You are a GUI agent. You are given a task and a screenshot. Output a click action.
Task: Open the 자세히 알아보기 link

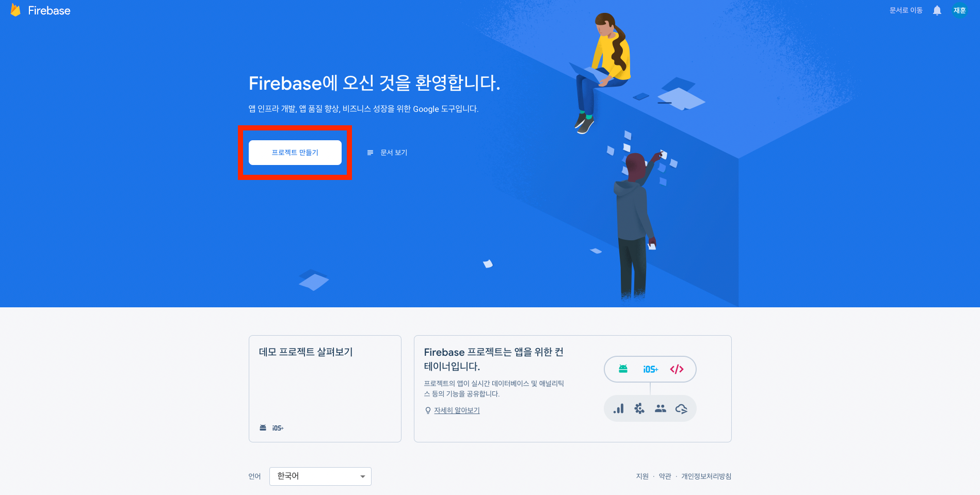pos(457,410)
